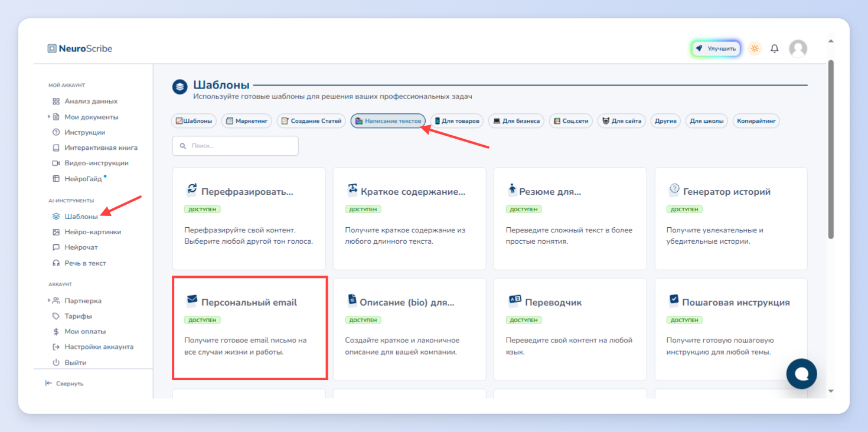This screenshot has width=868, height=432.
Task: Click Персональный email title
Action: 249,302
